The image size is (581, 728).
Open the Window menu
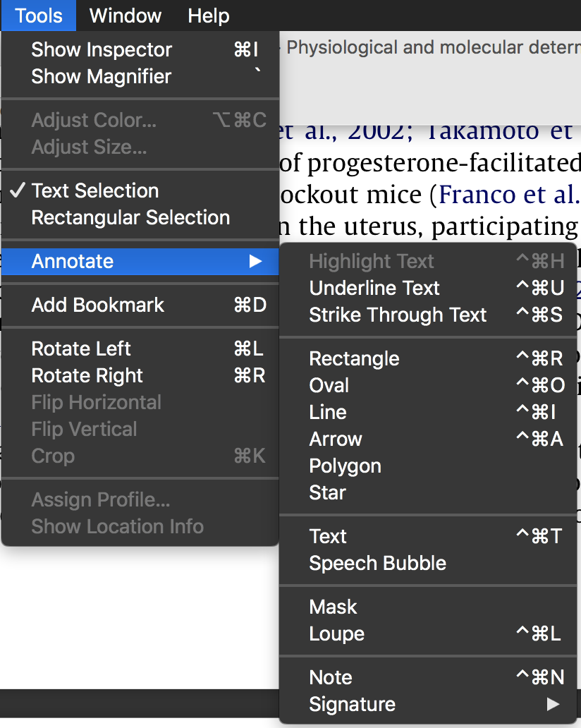[126, 16]
